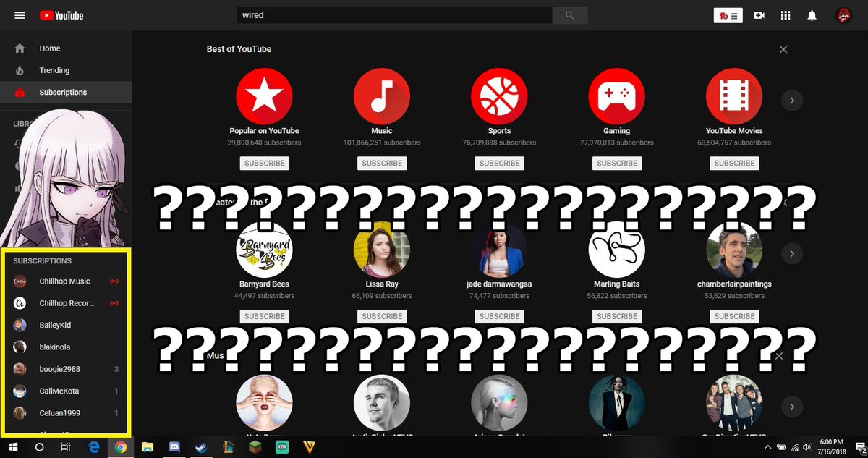Screen dimensions: 868x458
Task: Open CallMeKota subscription
Action: [66, 391]
